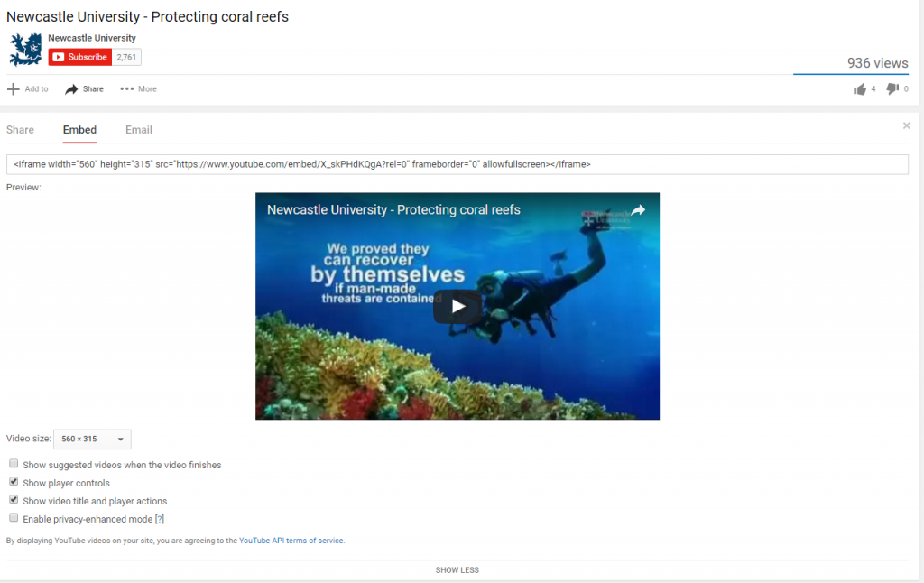This screenshot has width=924, height=583.
Task: Click the Share arrow icon below the title
Action: [x=71, y=89]
